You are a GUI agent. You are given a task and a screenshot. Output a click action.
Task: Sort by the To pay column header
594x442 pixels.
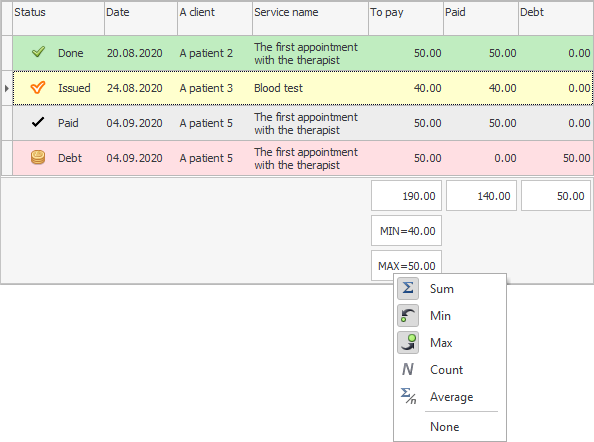[406, 19]
